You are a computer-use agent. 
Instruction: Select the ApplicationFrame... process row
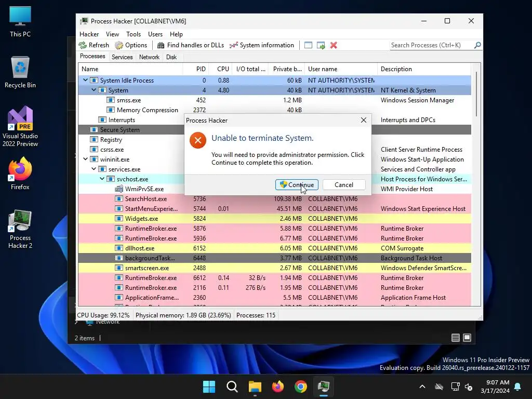(x=275, y=298)
